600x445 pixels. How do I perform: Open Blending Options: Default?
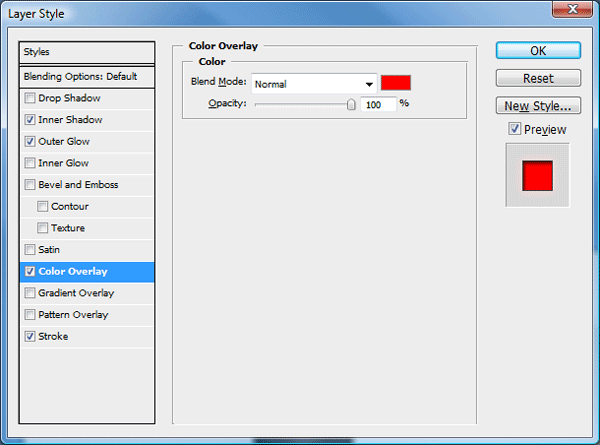[x=87, y=77]
